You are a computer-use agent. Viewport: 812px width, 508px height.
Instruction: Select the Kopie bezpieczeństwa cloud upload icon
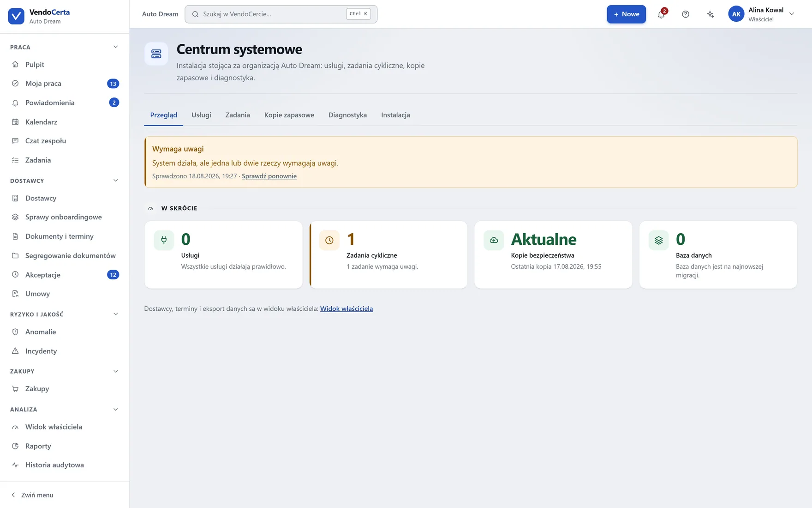point(494,240)
